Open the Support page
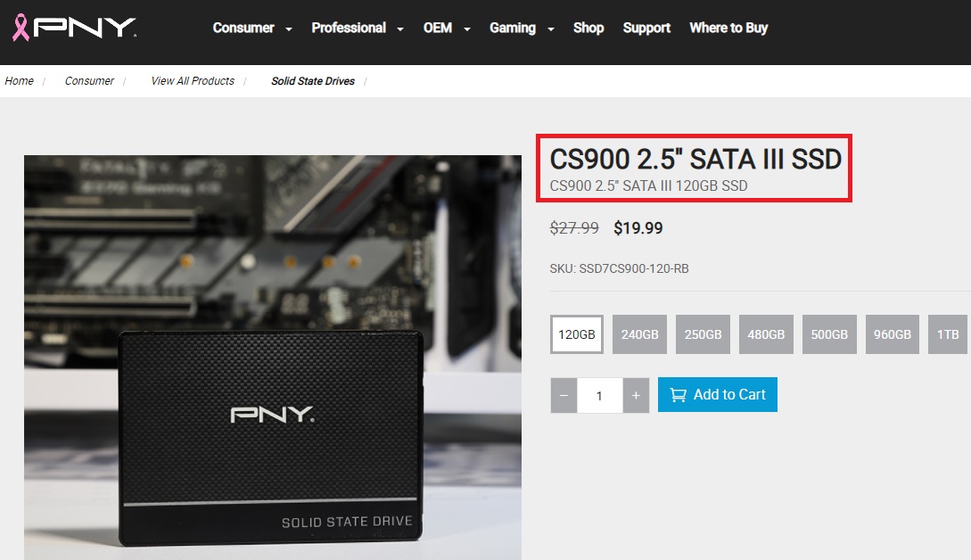This screenshot has width=971, height=560. click(646, 28)
